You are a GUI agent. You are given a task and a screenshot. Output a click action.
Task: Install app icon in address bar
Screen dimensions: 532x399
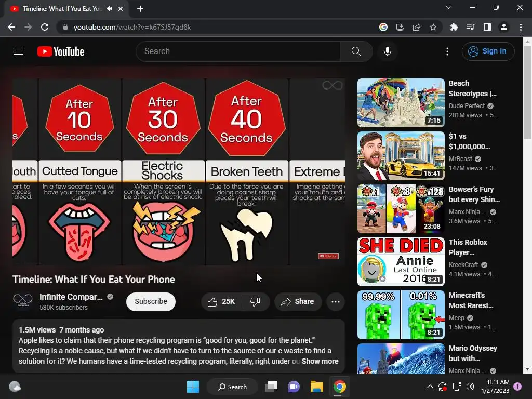[x=400, y=27]
